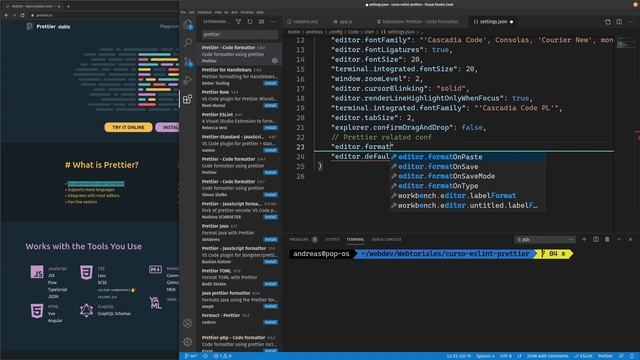Screen dimensions: 640x360
Task: Install Prettier for Handlebars extension
Action: (270, 83)
